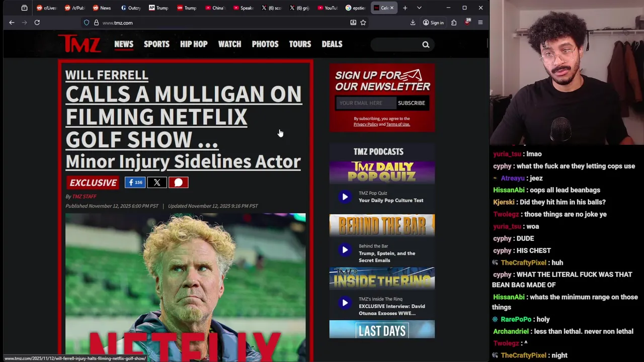The width and height of the screenshot is (644, 362).
Task: Switch to the China's YouTube tab
Action: click(x=215, y=8)
